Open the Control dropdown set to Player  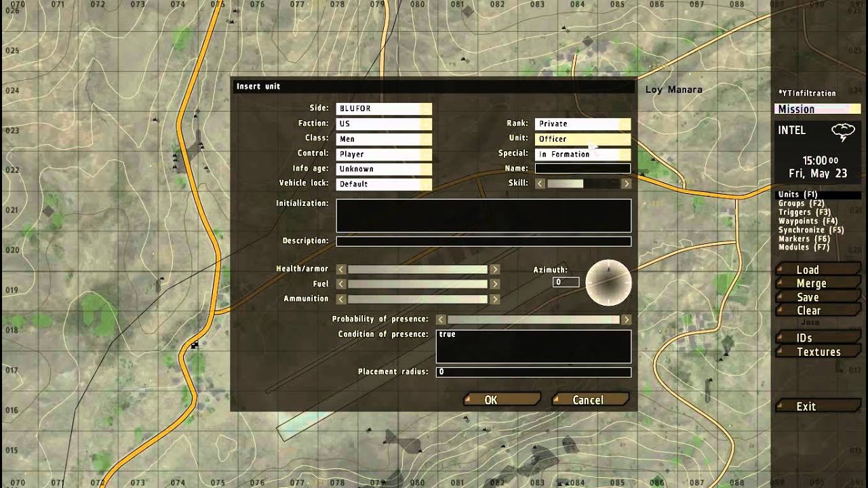click(384, 154)
